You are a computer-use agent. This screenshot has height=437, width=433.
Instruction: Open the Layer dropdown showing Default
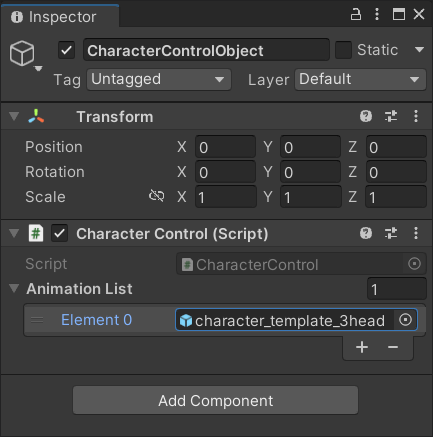[360, 80]
